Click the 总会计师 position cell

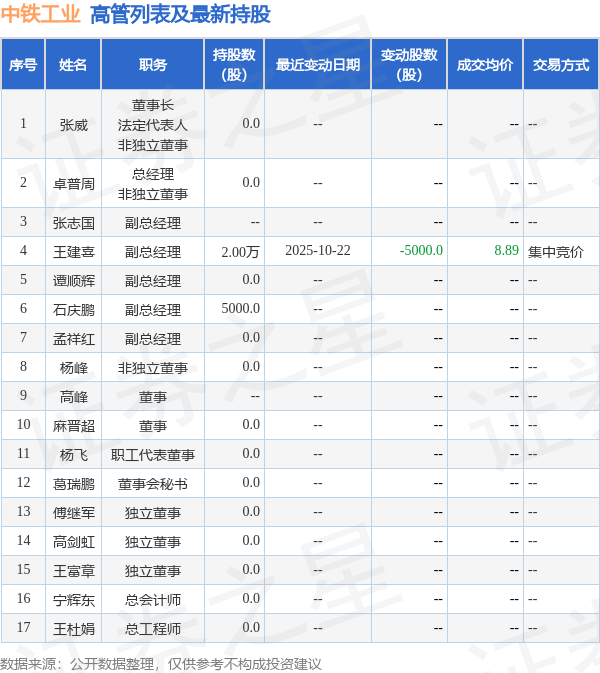pyautogui.click(x=153, y=600)
